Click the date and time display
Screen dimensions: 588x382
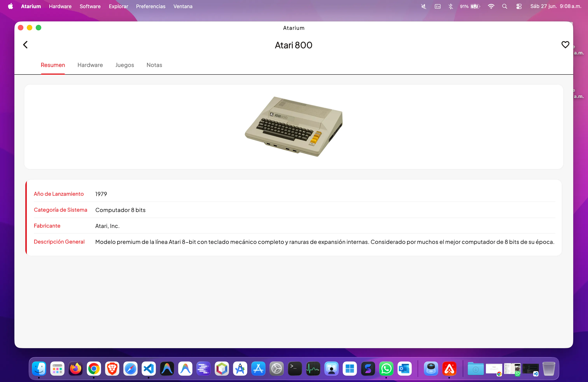click(x=556, y=6)
